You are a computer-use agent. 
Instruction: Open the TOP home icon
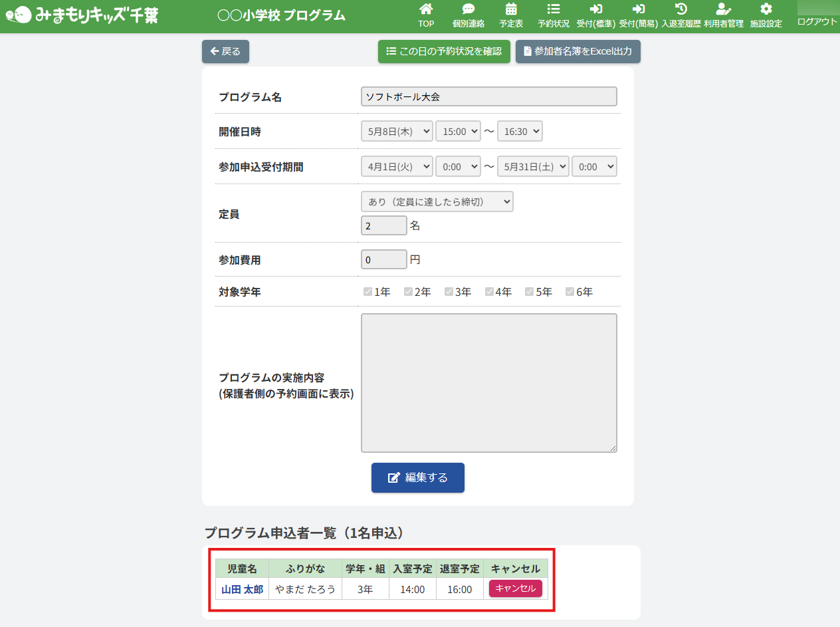click(426, 9)
